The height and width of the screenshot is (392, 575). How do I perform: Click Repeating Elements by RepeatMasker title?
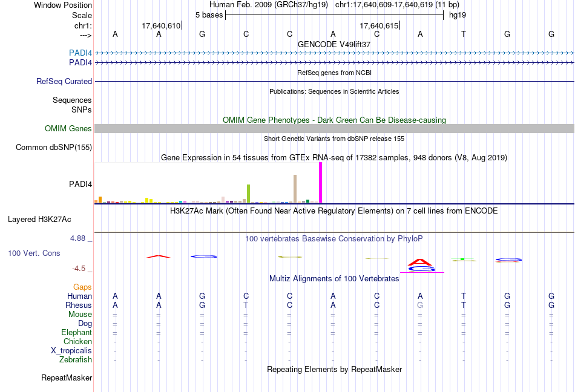pyautogui.click(x=334, y=369)
